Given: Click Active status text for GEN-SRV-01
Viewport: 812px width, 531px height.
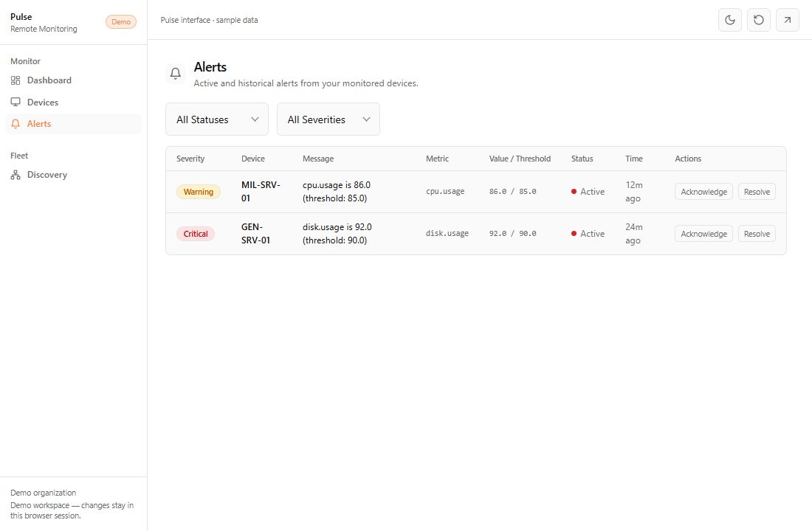Looking at the screenshot, I should (x=593, y=233).
